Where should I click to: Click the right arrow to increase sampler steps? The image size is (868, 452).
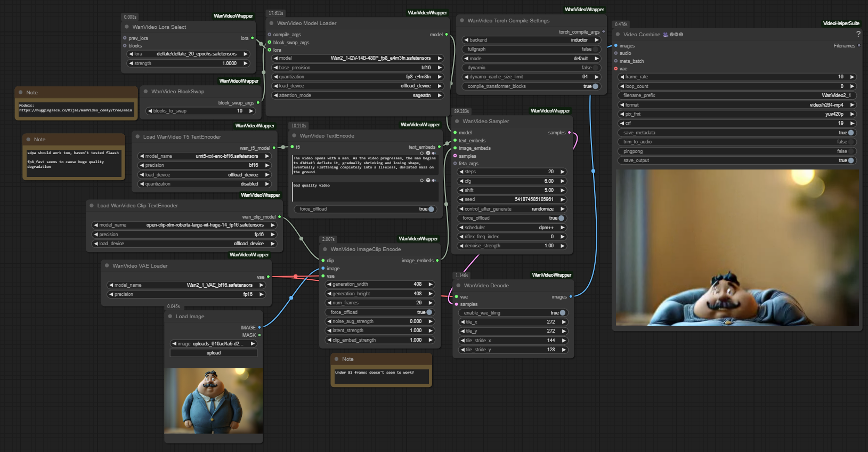(562, 172)
